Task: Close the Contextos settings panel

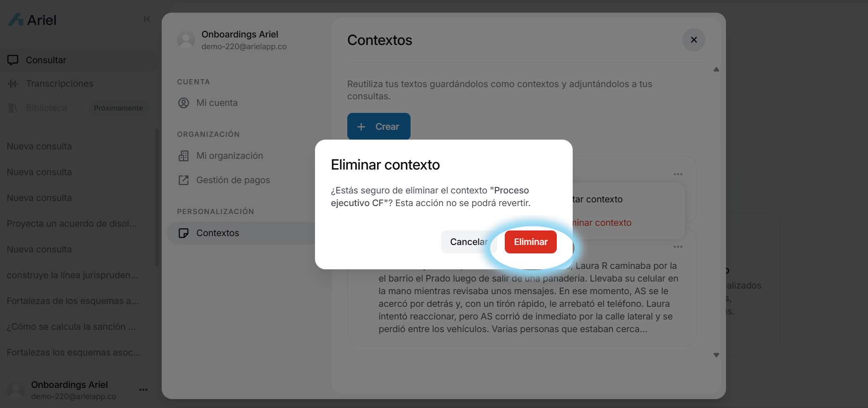Action: [694, 40]
